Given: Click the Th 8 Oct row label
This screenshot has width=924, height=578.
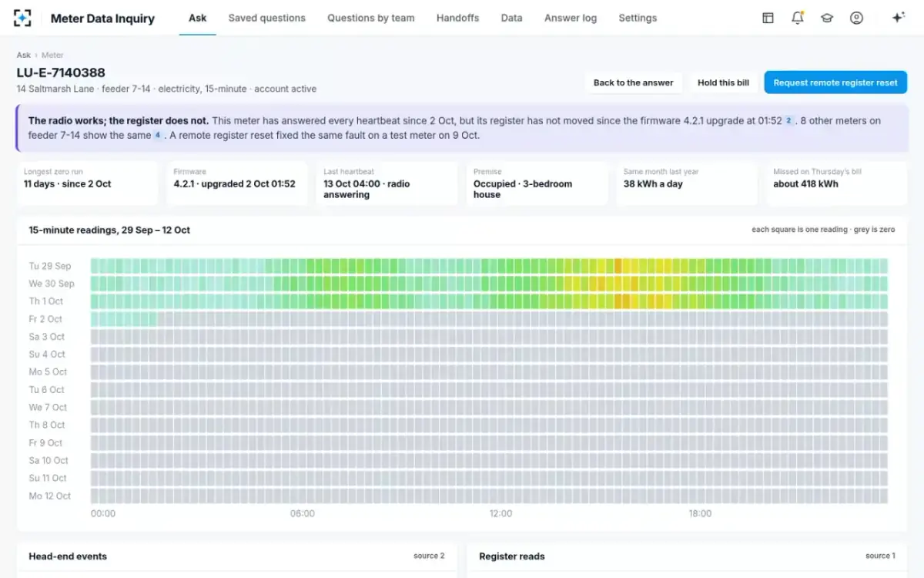Looking at the screenshot, I should click(47, 425).
